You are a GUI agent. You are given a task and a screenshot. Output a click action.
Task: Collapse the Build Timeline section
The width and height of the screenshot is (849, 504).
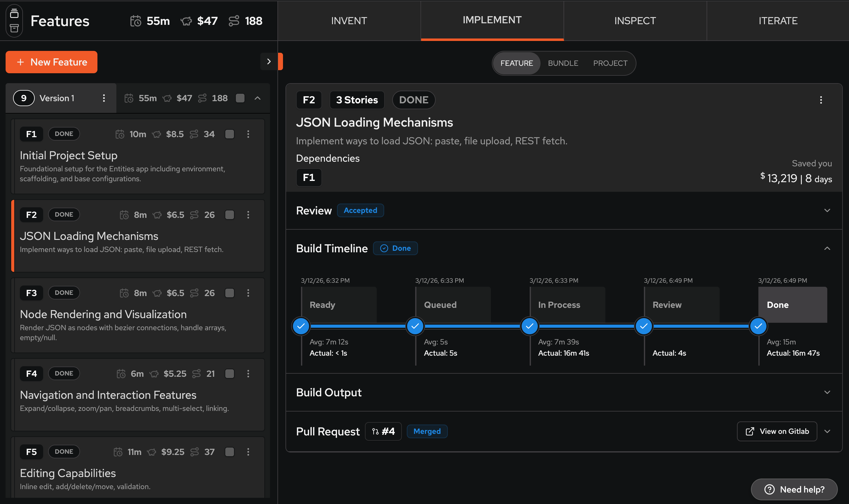827,248
